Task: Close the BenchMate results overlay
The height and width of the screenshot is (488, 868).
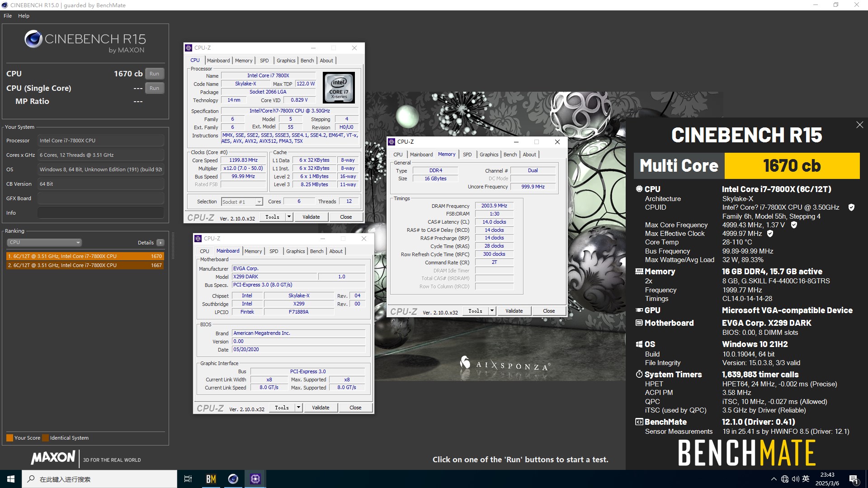Action: click(x=859, y=125)
